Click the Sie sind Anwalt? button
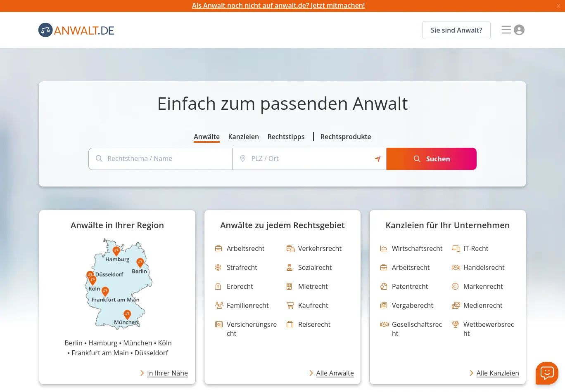The width and height of the screenshot is (565, 392). (456, 30)
